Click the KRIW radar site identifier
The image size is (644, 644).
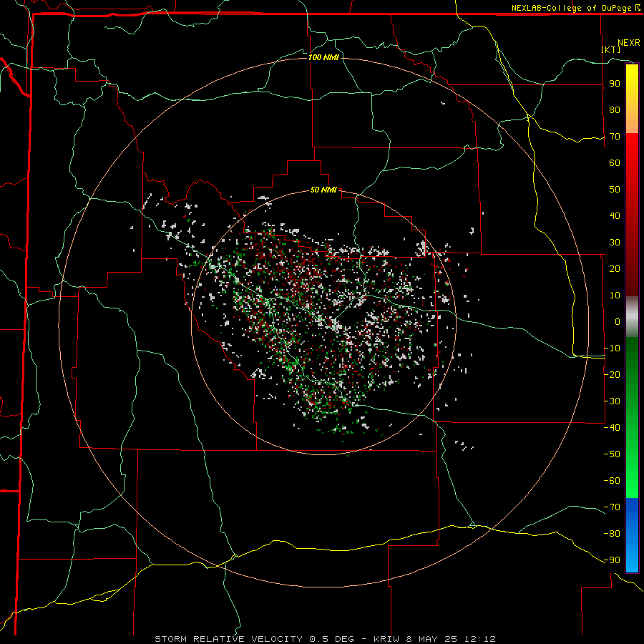click(386, 639)
